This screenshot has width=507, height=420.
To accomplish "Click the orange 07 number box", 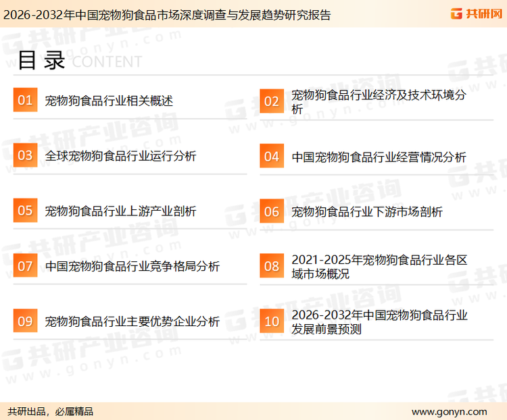I will click(x=25, y=265).
